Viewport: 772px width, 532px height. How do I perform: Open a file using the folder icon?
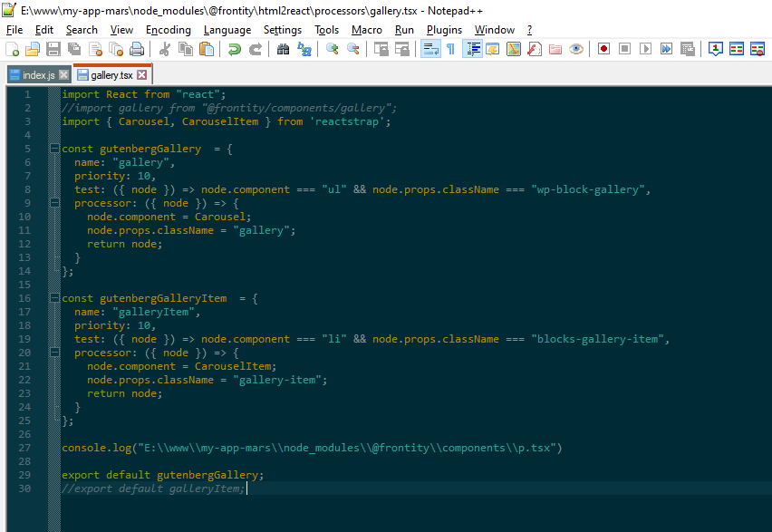[x=33, y=49]
